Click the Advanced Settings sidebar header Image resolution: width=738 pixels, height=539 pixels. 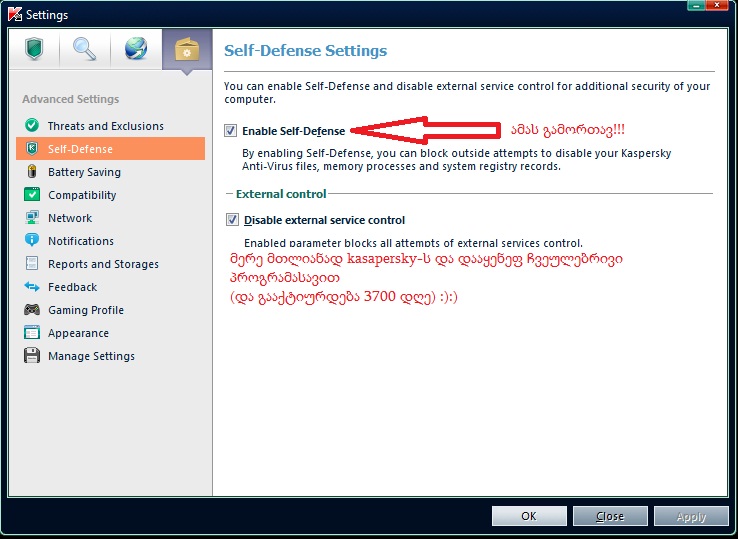point(71,99)
